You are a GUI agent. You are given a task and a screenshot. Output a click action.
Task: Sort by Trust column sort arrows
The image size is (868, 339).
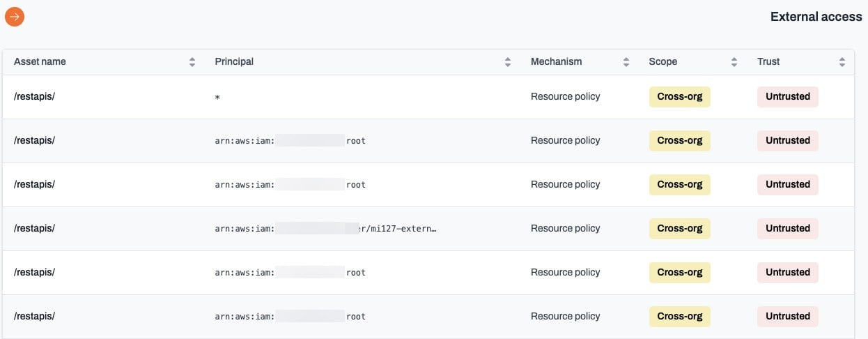point(842,62)
